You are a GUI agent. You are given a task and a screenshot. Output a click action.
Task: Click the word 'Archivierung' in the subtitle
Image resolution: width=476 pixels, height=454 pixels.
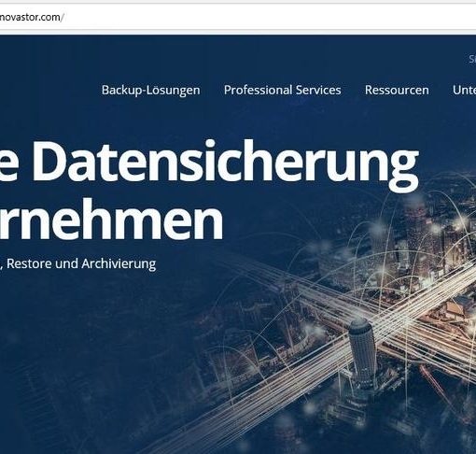[x=119, y=263]
